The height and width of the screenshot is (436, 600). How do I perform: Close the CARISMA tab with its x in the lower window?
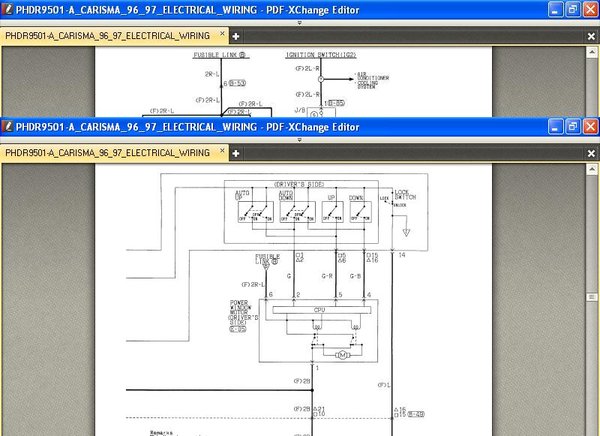(x=222, y=151)
